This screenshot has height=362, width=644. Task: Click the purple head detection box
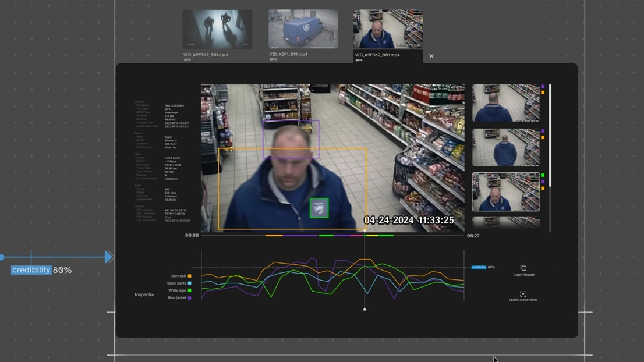click(x=291, y=139)
